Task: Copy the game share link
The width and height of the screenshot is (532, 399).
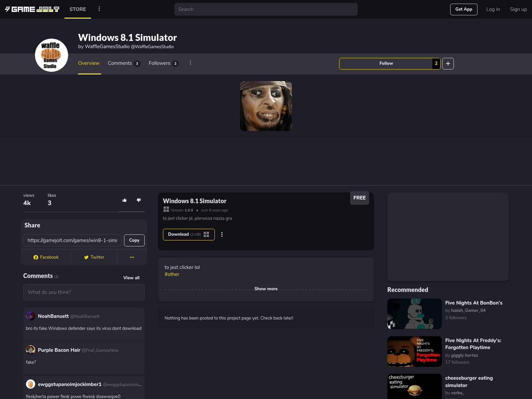Action: coord(134,240)
